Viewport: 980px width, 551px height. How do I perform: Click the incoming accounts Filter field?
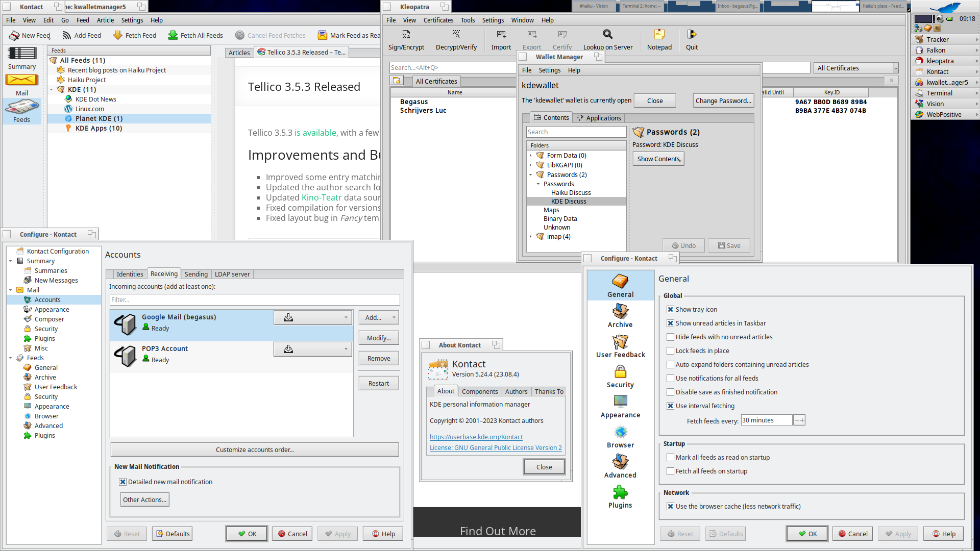[x=255, y=299]
